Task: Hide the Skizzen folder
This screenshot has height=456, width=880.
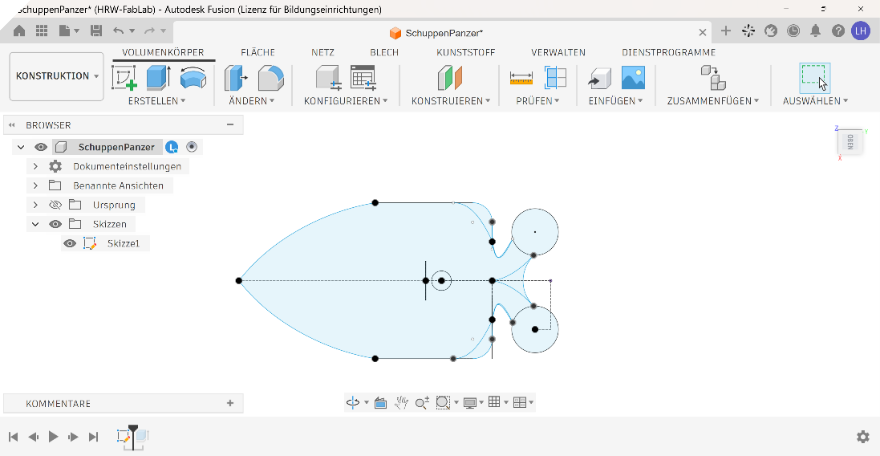Action: [x=55, y=224]
